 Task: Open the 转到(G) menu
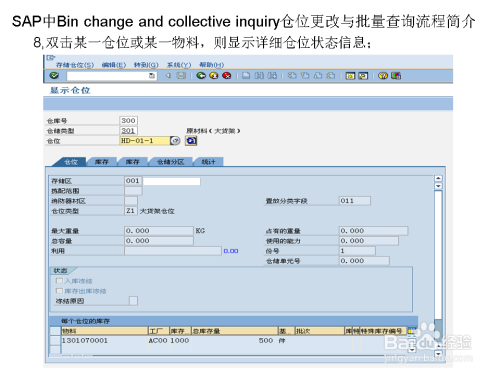click(146, 65)
